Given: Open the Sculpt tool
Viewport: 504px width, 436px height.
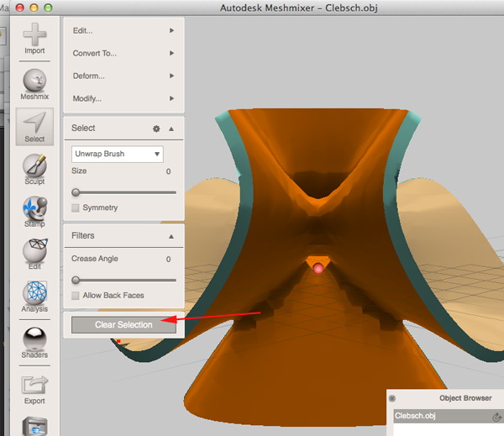Looking at the screenshot, I should (34, 169).
